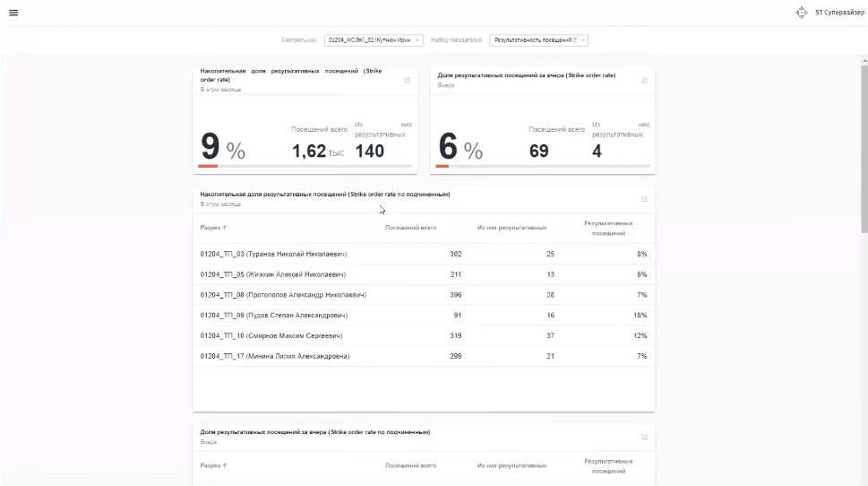Sort monthly table by 'Посещений всего' column
The width and height of the screenshot is (868, 486).
pyautogui.click(x=410, y=228)
